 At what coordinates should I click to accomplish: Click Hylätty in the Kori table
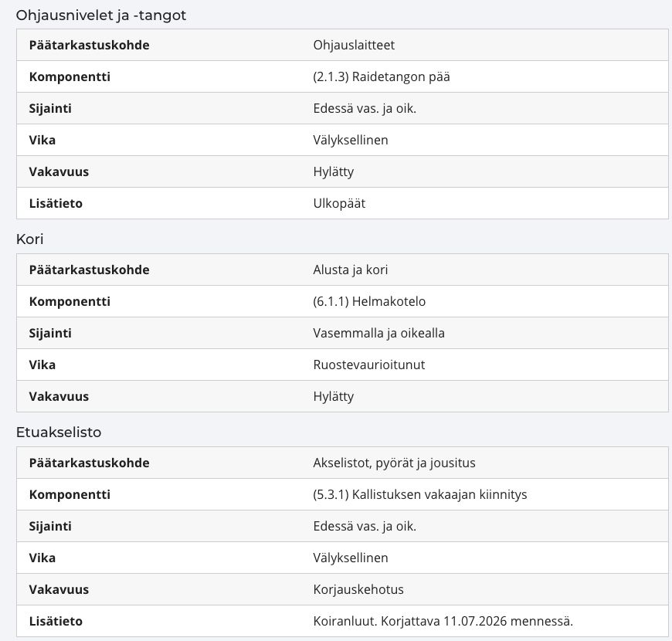click(334, 397)
